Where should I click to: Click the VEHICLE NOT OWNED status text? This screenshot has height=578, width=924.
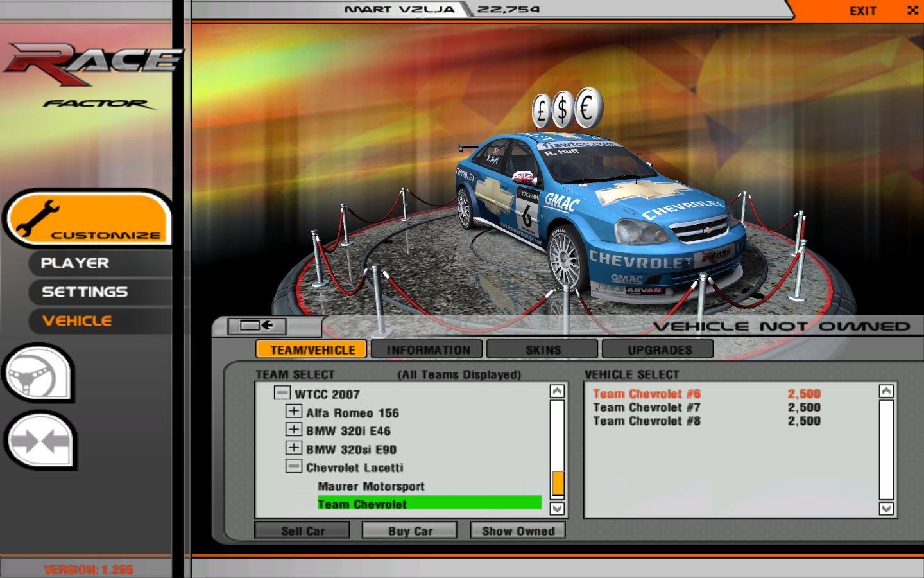tap(782, 326)
